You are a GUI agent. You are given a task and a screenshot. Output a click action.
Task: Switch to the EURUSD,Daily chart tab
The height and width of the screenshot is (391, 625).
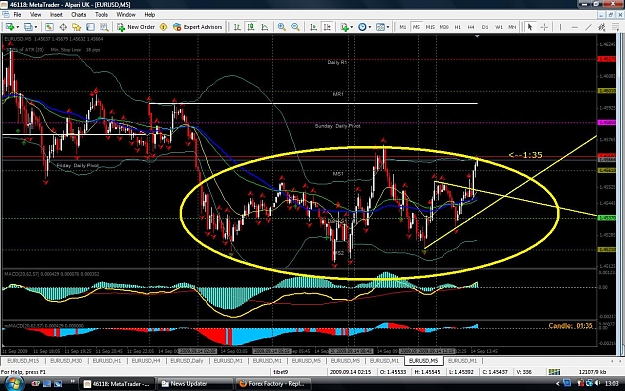point(187,361)
